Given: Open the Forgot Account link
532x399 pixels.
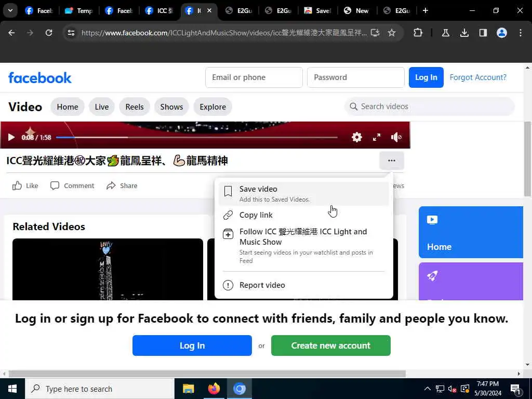Looking at the screenshot, I should 478,77.
